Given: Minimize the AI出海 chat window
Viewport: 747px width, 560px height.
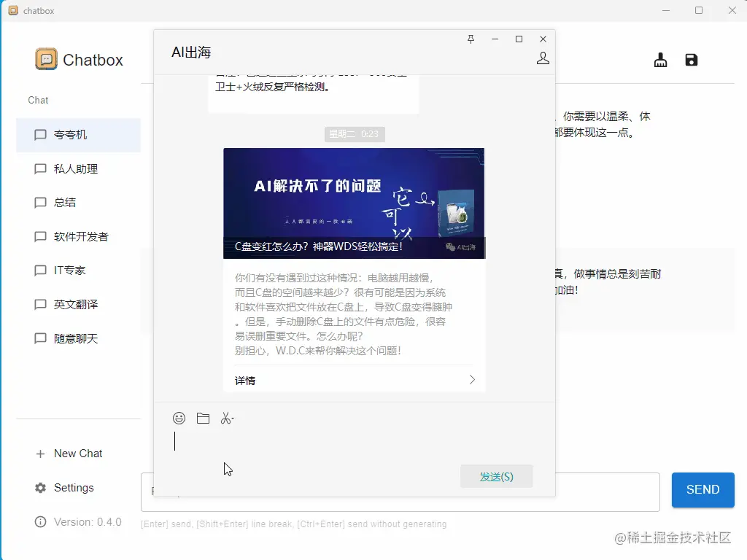Looking at the screenshot, I should pos(495,39).
